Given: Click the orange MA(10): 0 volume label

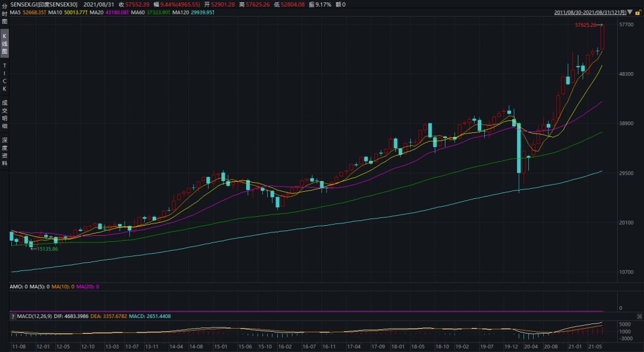Looking at the screenshot, I should pos(63,286).
